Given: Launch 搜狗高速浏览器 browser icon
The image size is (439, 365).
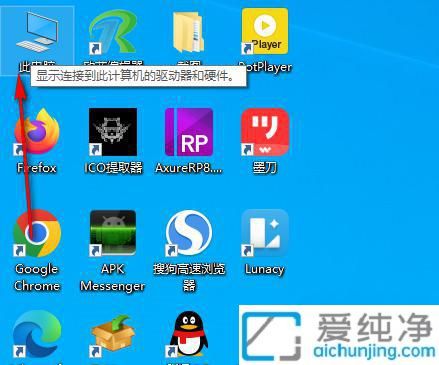Looking at the screenshot, I should click(189, 233).
